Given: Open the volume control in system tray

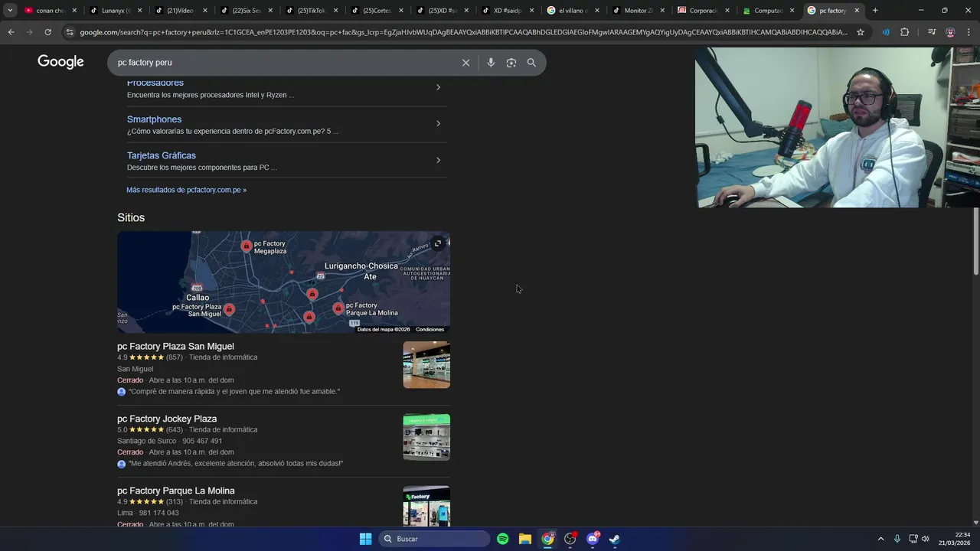Looking at the screenshot, I should (926, 539).
